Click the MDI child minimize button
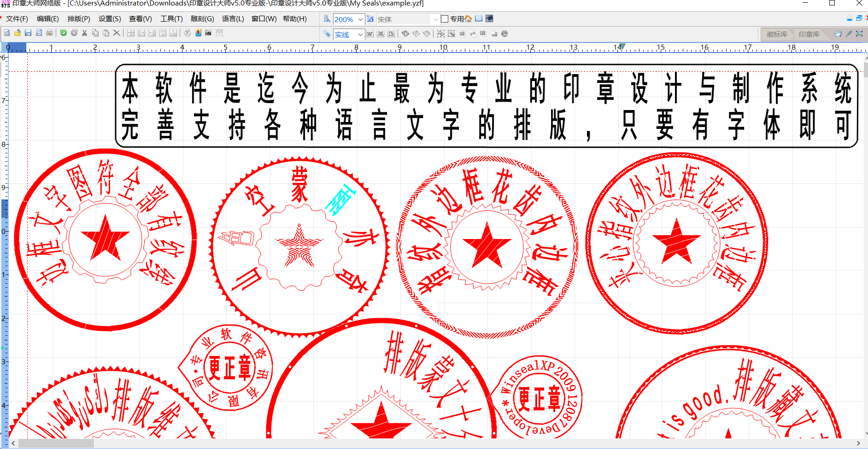 coord(849,19)
